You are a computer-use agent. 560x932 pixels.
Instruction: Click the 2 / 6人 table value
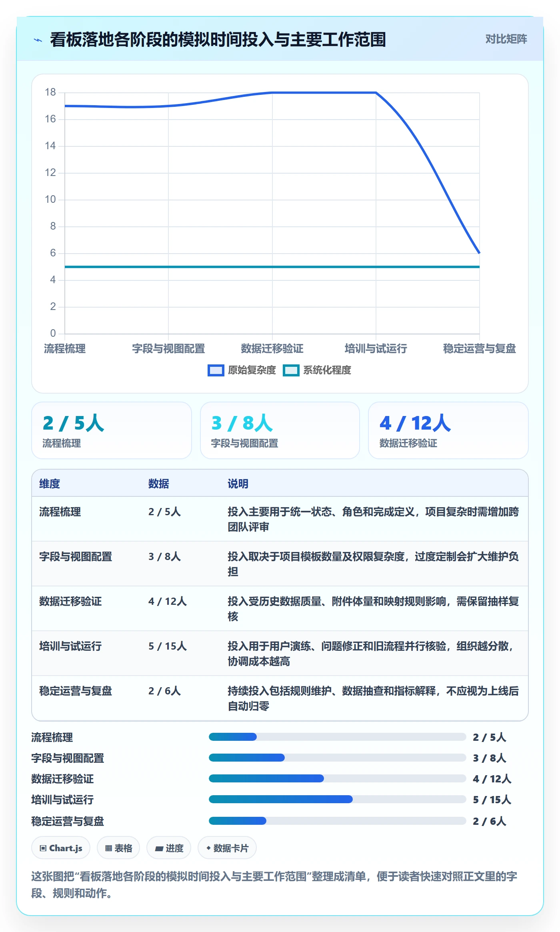(x=165, y=691)
